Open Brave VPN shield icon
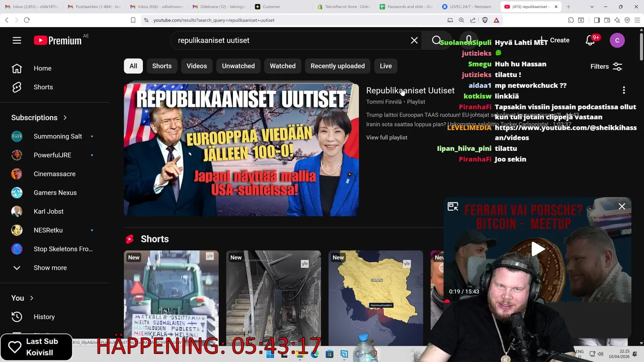 coord(627,20)
